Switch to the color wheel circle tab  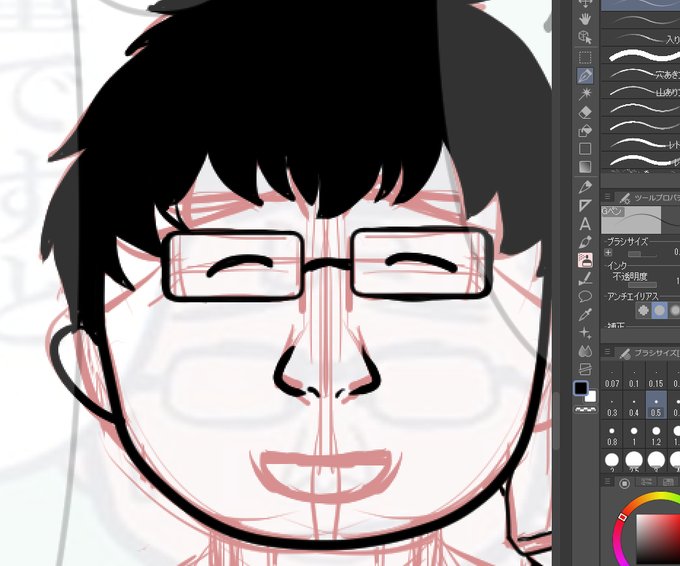(624, 483)
